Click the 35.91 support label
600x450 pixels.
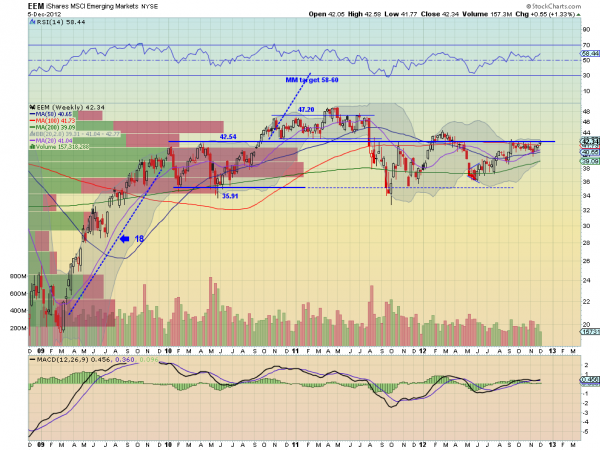click(x=230, y=196)
